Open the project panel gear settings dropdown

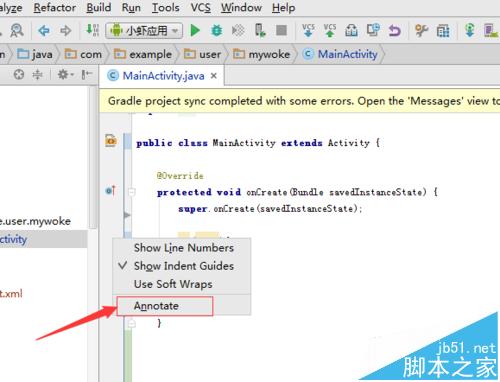[65, 74]
